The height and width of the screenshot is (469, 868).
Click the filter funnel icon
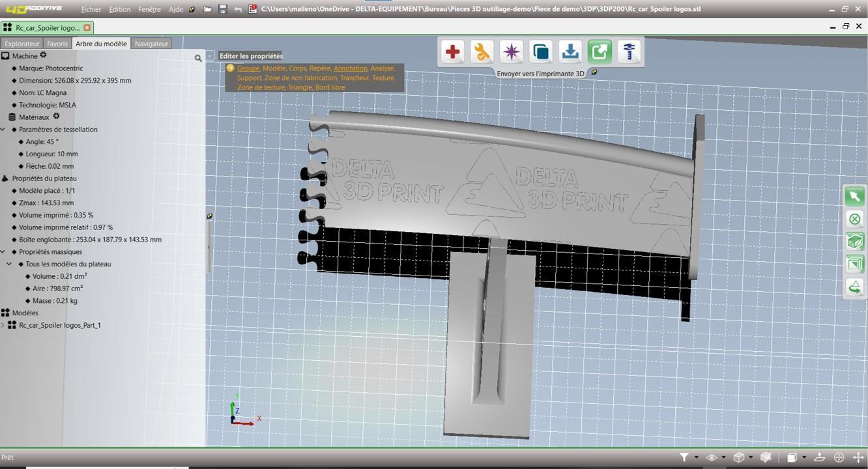click(684, 457)
